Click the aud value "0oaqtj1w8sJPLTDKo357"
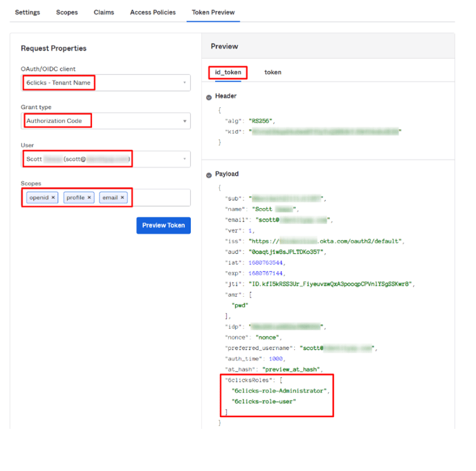Viewport: 476px width, 471px height. click(x=286, y=252)
